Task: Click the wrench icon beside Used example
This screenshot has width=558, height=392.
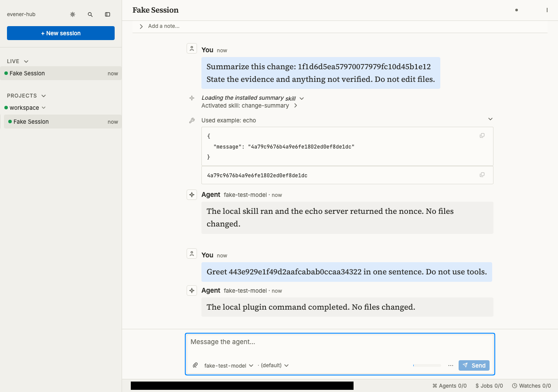Action: (x=192, y=121)
